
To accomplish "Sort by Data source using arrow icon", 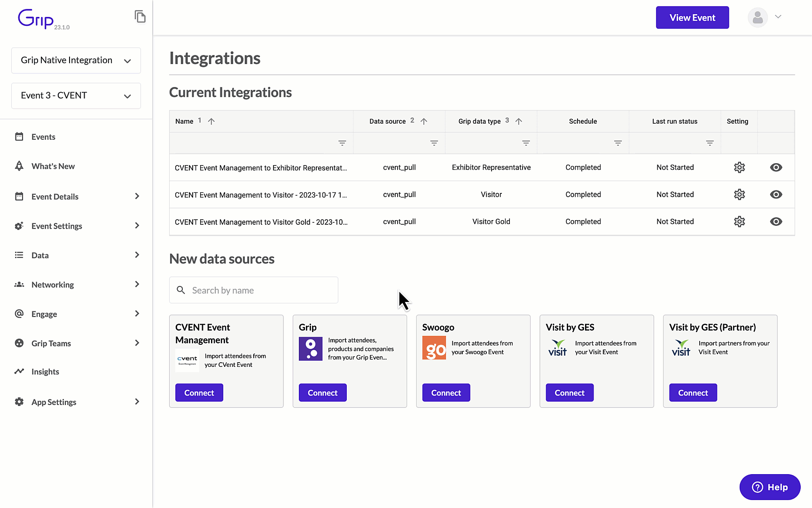I will coord(424,121).
